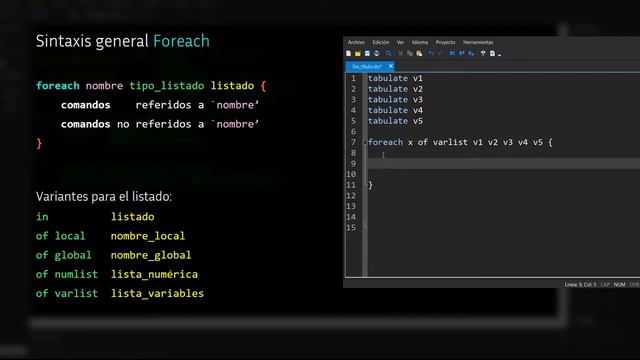640x360 pixels.
Task: Open the Herramientas menu
Action: pyautogui.click(x=478, y=42)
